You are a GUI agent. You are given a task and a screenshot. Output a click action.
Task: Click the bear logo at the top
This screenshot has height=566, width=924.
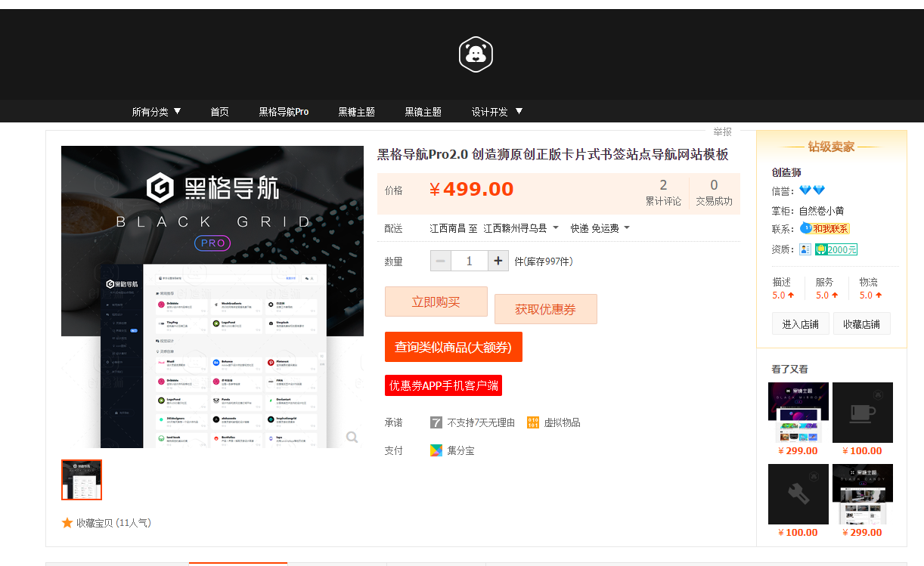pos(475,54)
